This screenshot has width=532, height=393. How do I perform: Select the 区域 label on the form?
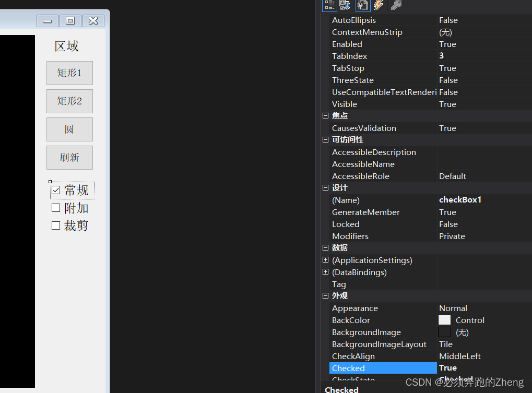coord(67,46)
